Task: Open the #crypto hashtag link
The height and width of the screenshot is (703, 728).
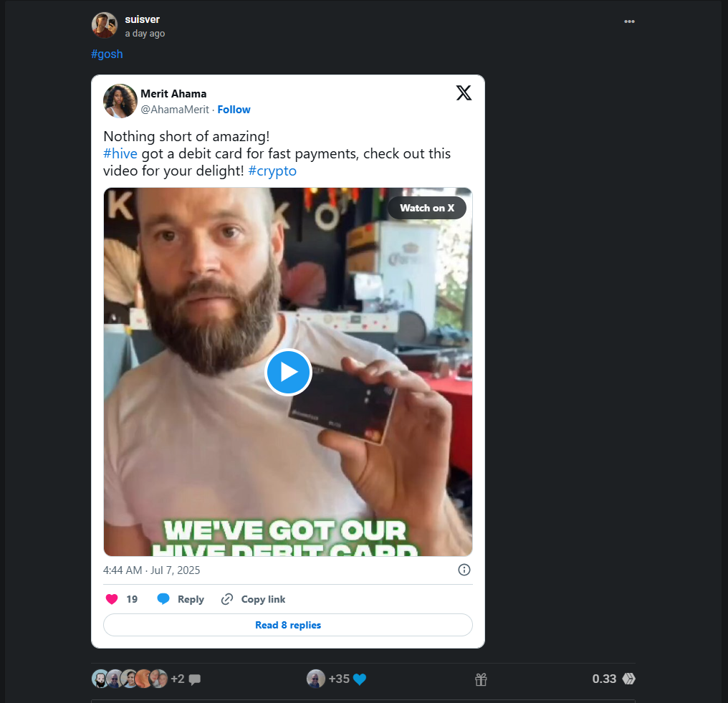Action: [x=272, y=171]
